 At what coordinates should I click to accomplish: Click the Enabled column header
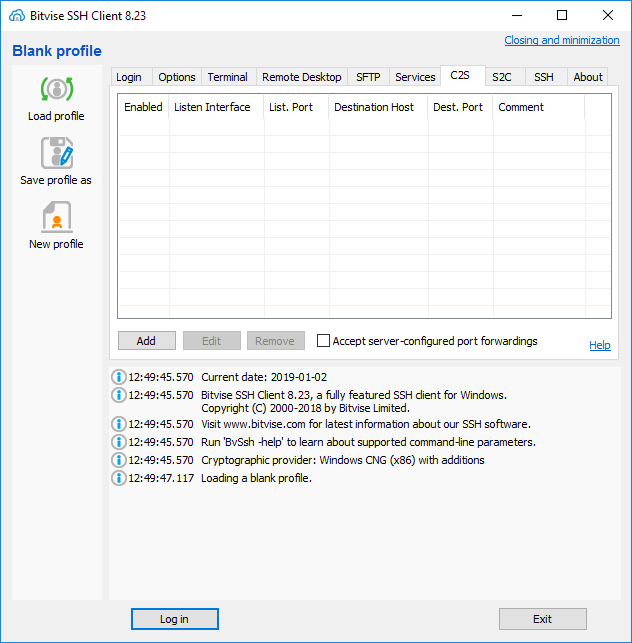143,107
